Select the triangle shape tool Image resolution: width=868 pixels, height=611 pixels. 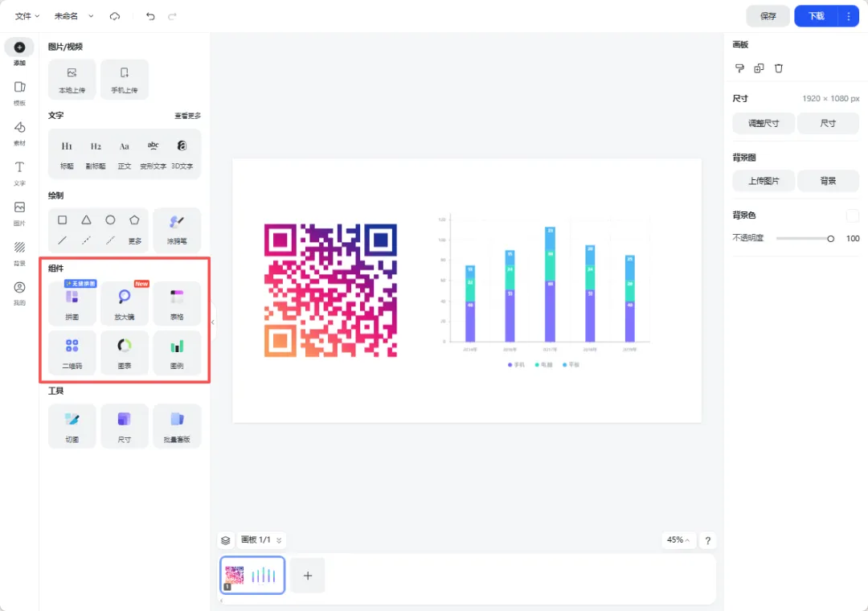click(86, 220)
